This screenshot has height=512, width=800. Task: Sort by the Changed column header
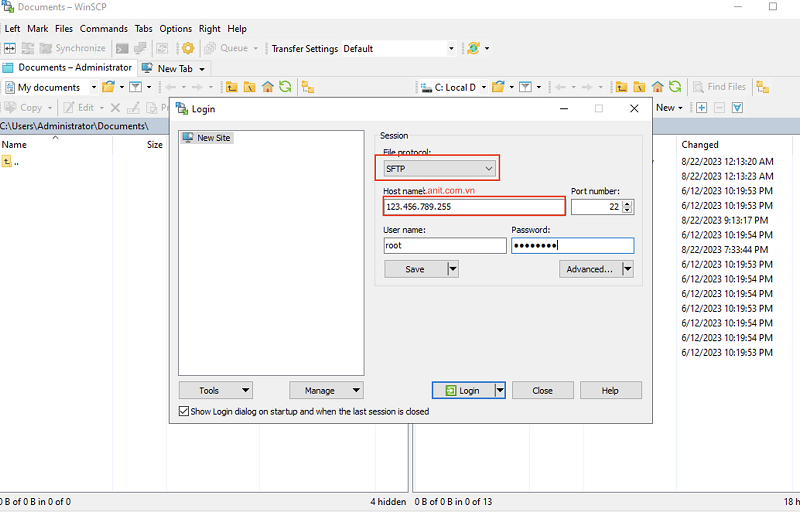[699, 145]
